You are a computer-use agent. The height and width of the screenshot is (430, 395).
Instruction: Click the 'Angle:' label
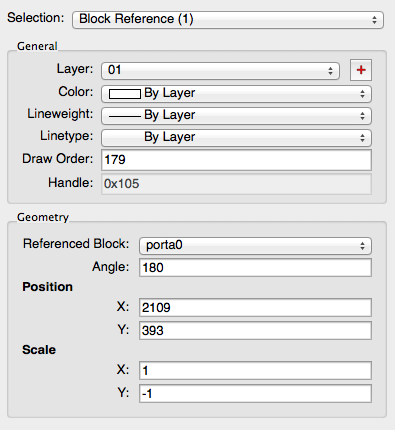111,267
